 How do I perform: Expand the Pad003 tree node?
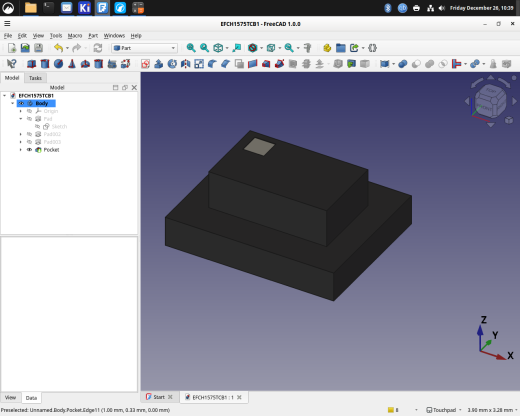21,142
